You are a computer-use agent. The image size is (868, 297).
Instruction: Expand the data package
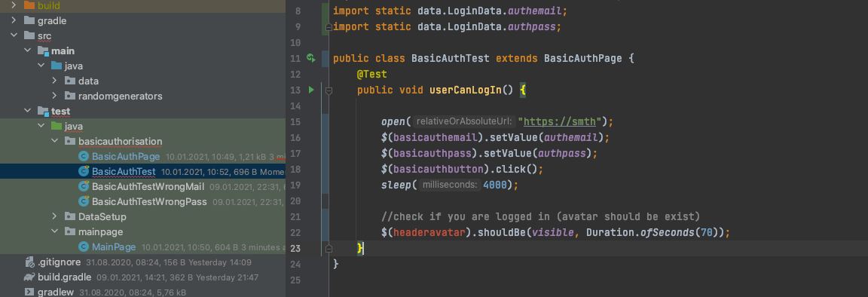(54, 81)
